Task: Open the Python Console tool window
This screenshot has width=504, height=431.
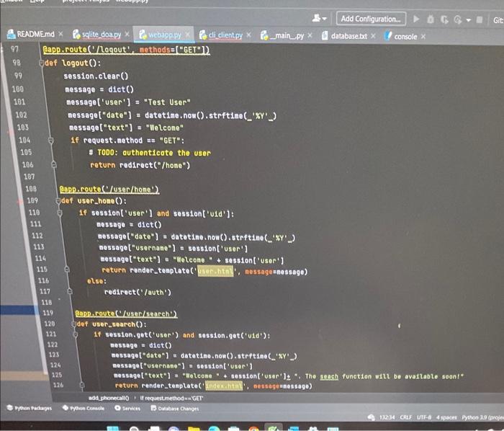Action: [84, 408]
